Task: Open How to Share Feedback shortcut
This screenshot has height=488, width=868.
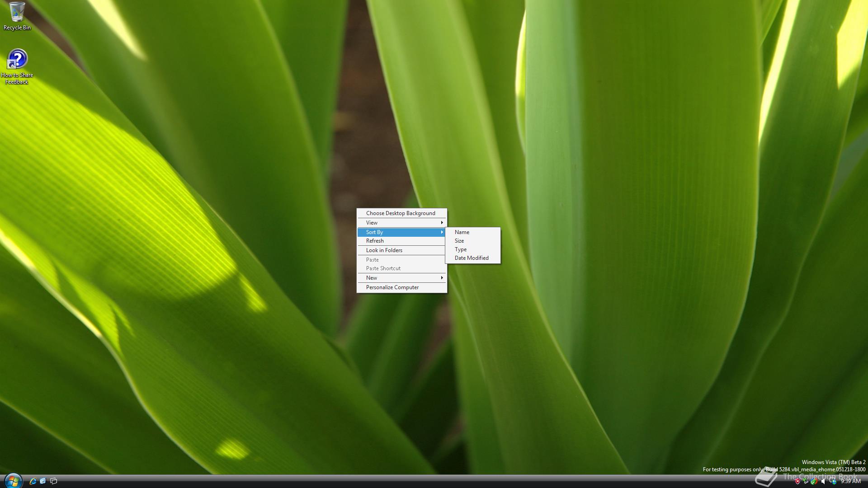Action: [17, 60]
